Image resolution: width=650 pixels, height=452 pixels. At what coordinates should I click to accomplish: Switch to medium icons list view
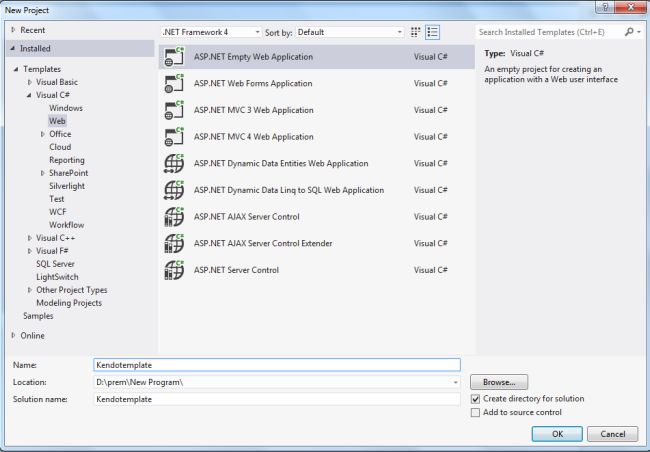coord(432,32)
